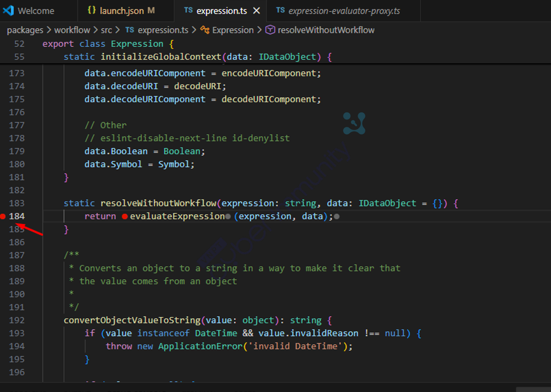Click the inline breakpoint before evaluateExpression
This screenshot has height=392, width=551.
pos(125,217)
